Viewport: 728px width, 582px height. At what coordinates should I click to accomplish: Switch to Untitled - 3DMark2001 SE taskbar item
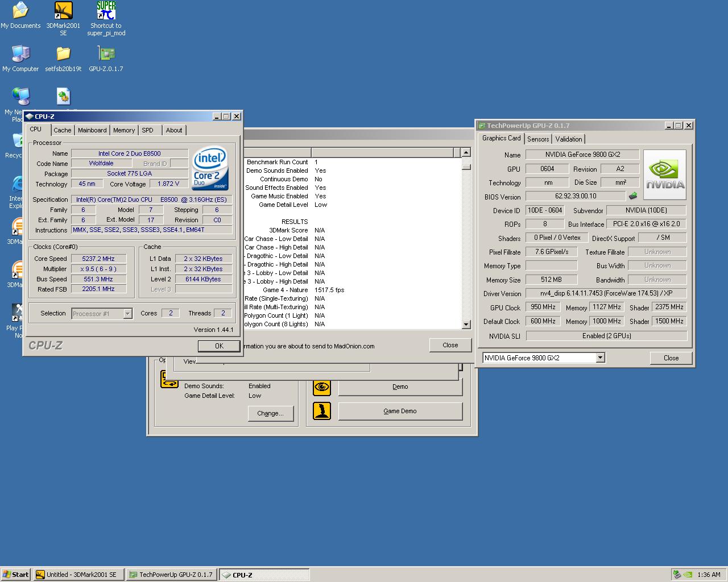pyautogui.click(x=78, y=575)
